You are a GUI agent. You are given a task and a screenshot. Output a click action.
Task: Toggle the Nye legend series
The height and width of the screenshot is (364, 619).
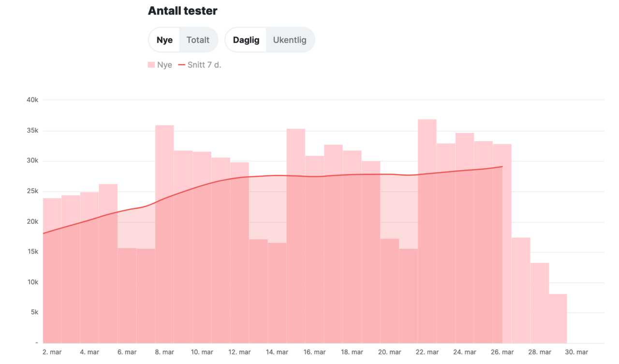164,65
